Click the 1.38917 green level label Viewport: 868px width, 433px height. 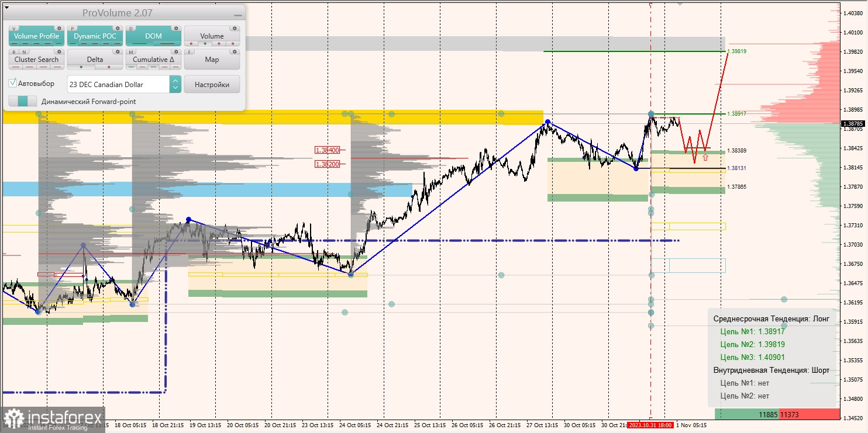737,113
